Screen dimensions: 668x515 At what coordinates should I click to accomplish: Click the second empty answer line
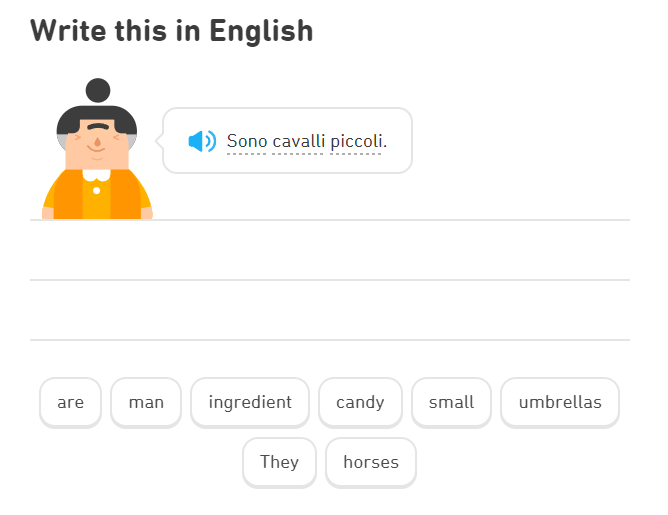pos(330,310)
